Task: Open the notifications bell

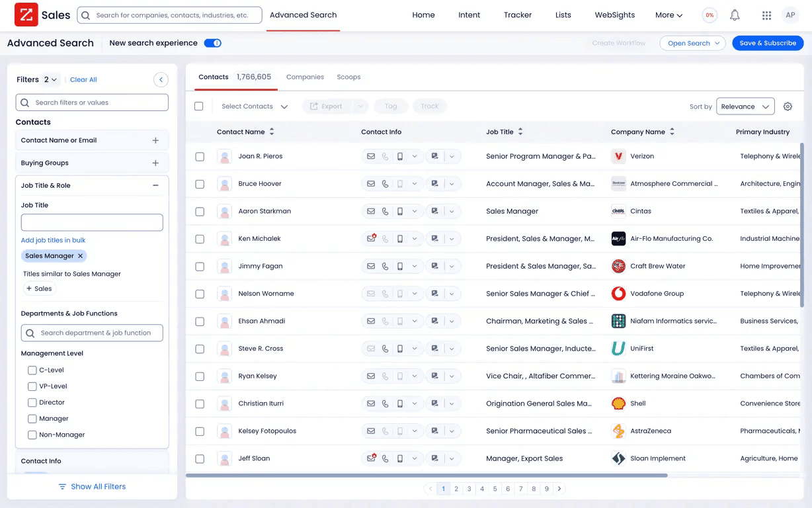Action: coord(735,15)
